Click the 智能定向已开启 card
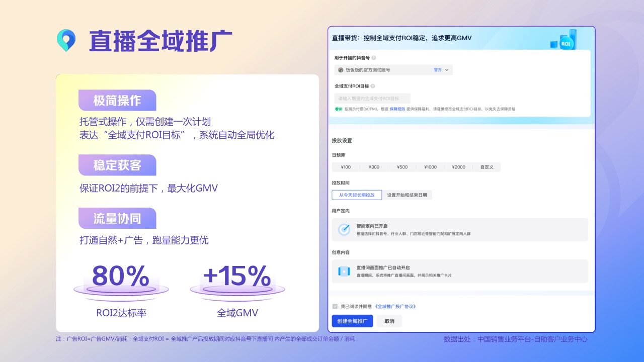 coord(460,229)
